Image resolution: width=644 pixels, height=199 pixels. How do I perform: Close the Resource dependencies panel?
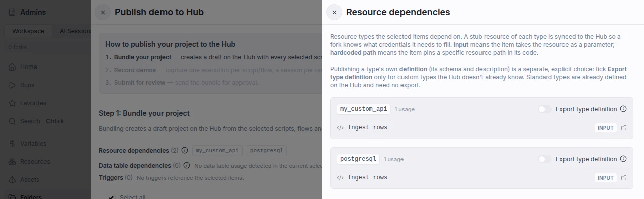(334, 12)
